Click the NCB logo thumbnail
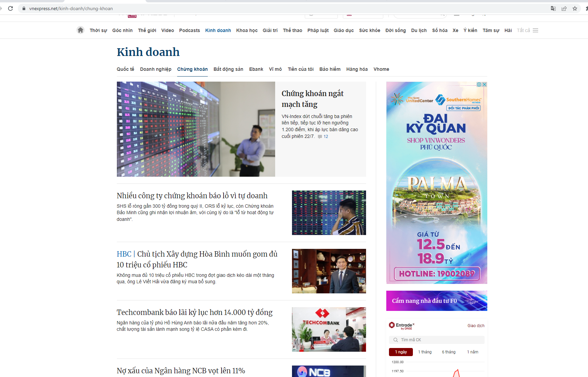 point(329,371)
